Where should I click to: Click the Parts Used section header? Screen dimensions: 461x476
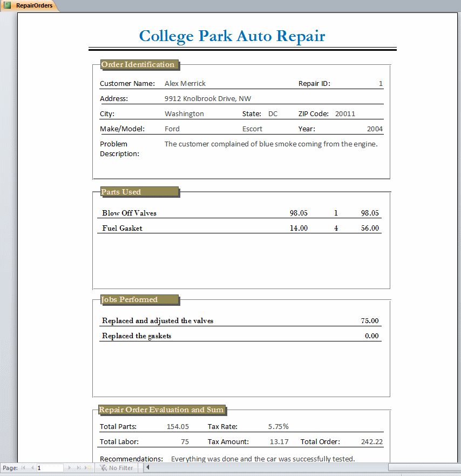click(139, 192)
